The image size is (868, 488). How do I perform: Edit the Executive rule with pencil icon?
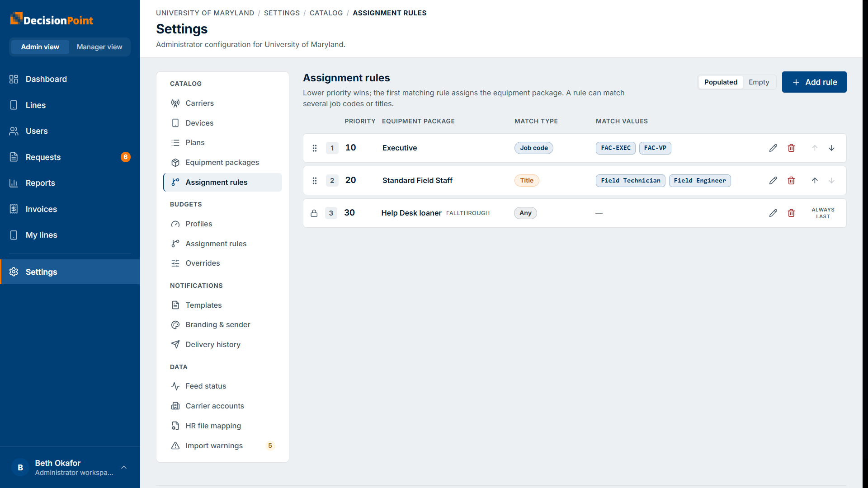(x=773, y=148)
